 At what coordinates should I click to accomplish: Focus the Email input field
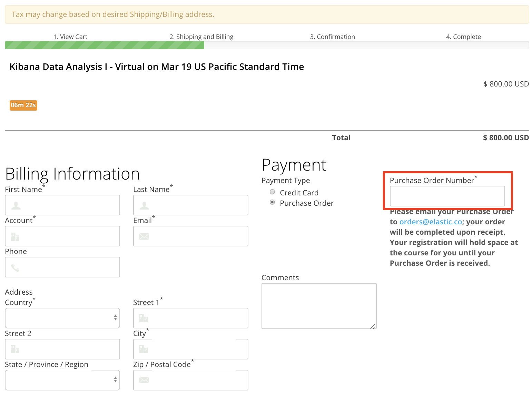(x=191, y=236)
